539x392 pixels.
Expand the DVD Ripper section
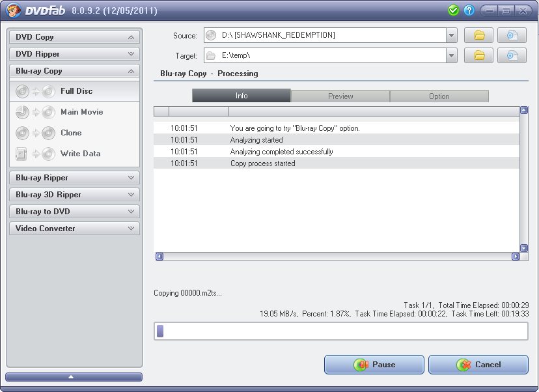coord(74,54)
